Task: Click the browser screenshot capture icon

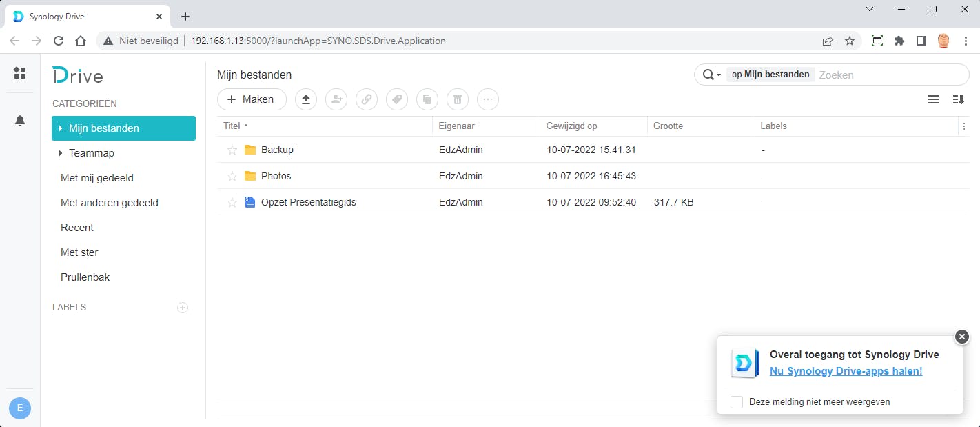Action: click(x=877, y=41)
